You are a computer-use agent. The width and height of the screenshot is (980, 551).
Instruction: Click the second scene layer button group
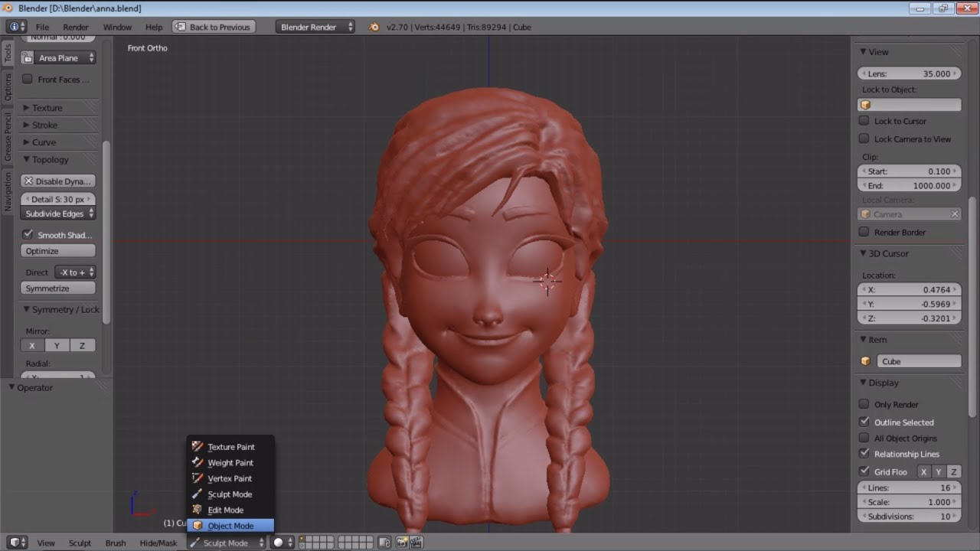[355, 543]
